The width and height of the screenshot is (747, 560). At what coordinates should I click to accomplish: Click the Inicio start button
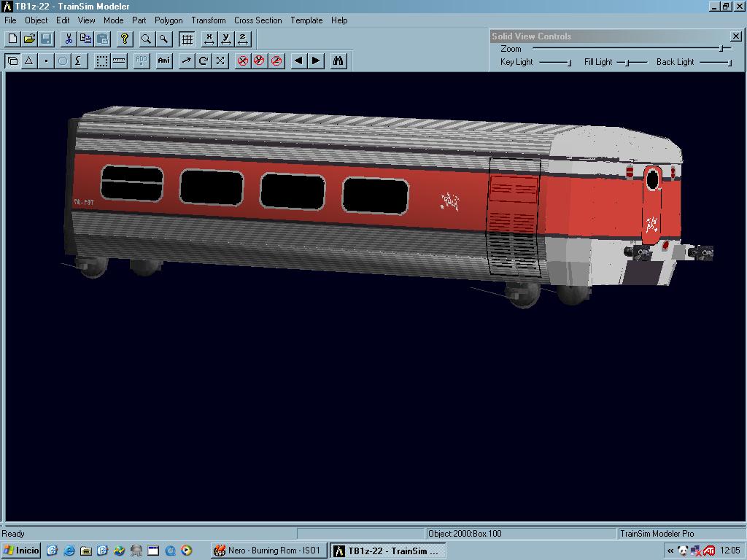point(21,551)
